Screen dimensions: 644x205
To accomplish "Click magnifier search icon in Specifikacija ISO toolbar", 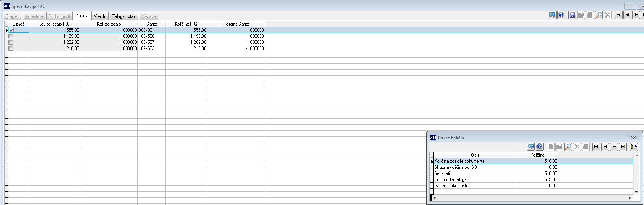I will click(599, 15).
